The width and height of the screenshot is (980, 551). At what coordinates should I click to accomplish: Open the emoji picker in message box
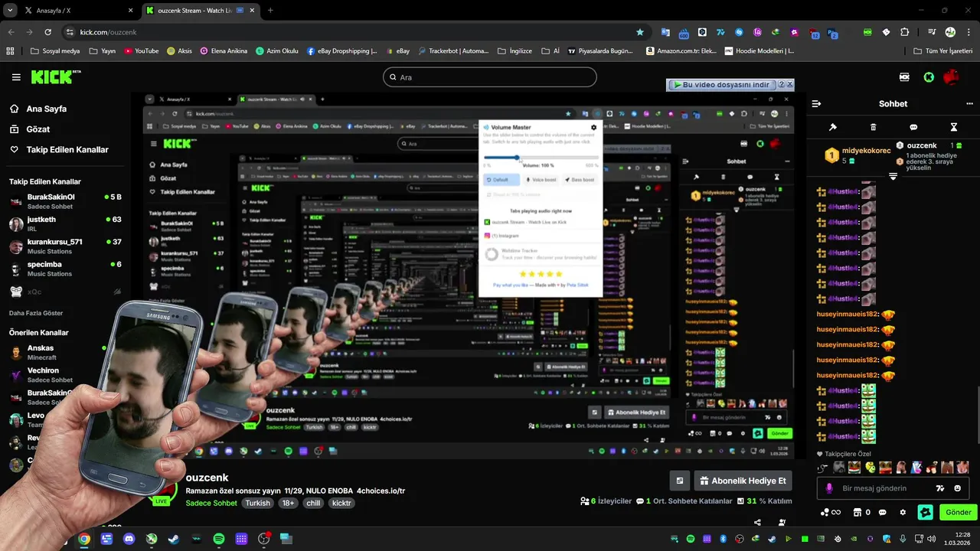coord(958,488)
